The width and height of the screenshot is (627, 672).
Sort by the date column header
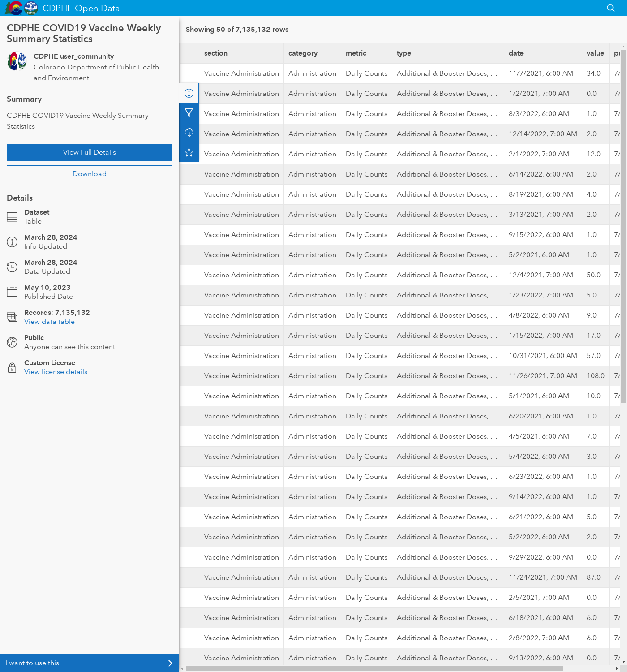pyautogui.click(x=516, y=53)
